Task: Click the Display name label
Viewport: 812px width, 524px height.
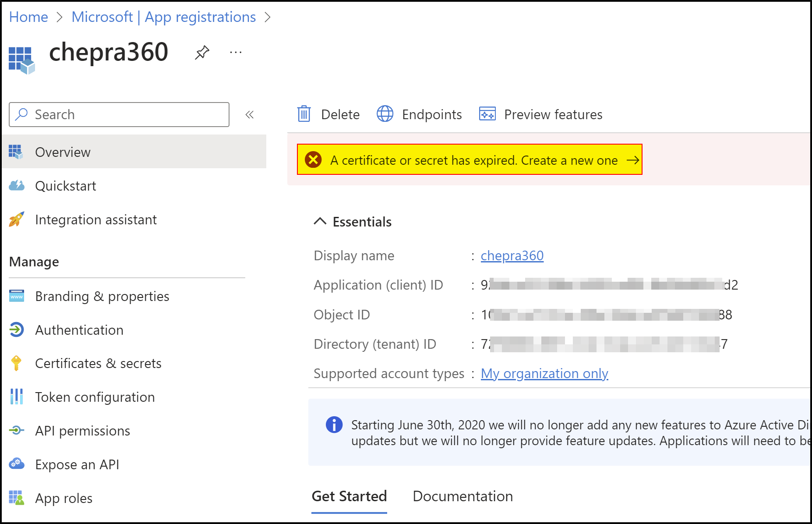Action: (354, 255)
